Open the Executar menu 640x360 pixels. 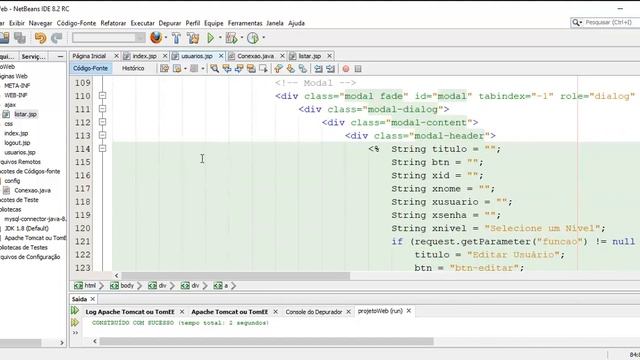click(x=142, y=23)
